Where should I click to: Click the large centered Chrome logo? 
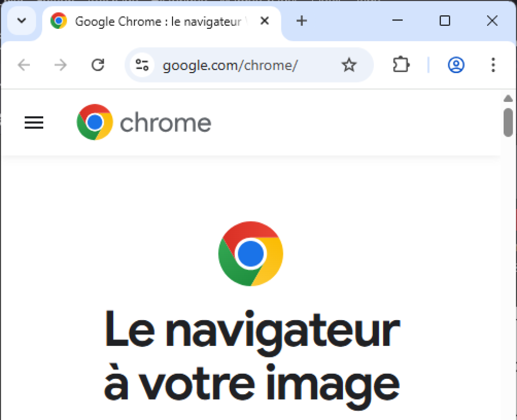[251, 253]
